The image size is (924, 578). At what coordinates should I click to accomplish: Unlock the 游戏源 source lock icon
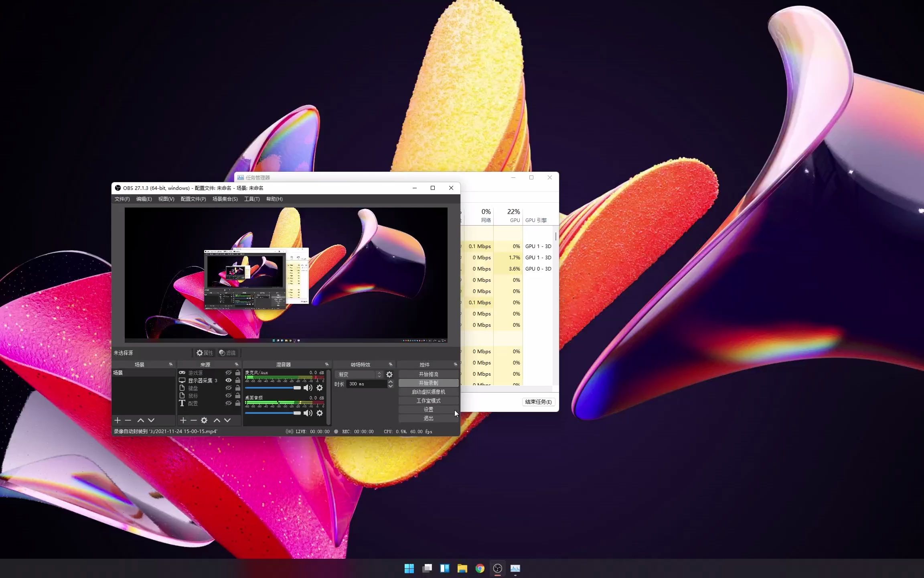coord(238,373)
